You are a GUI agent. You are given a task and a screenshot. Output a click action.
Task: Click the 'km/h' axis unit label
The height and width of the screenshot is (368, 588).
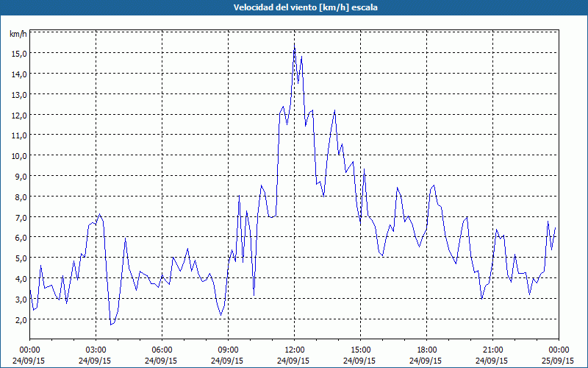(x=18, y=34)
